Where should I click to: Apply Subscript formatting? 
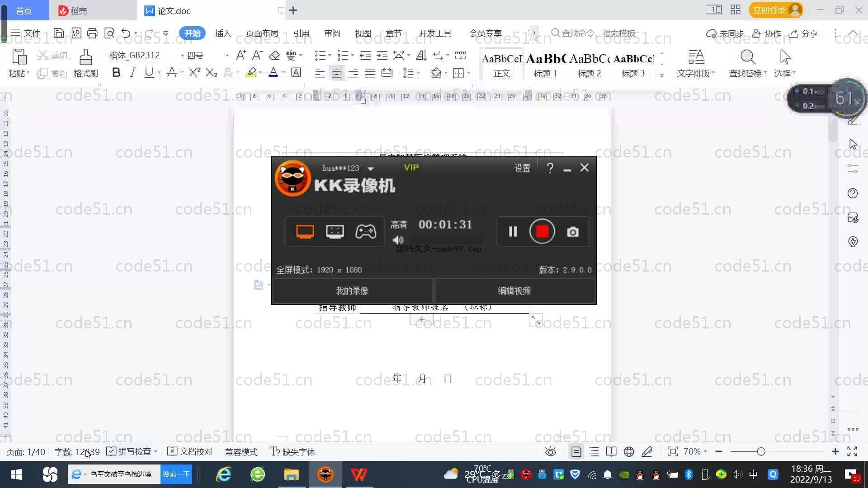pyautogui.click(x=211, y=72)
